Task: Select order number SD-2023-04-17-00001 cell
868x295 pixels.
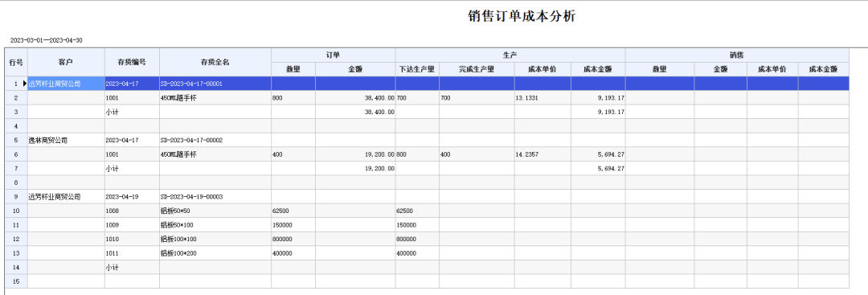Action: coord(215,84)
